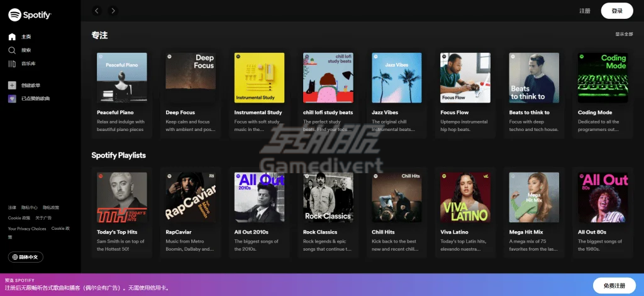
Task: Open the 隐私中心 footer link
Action: click(x=30, y=207)
